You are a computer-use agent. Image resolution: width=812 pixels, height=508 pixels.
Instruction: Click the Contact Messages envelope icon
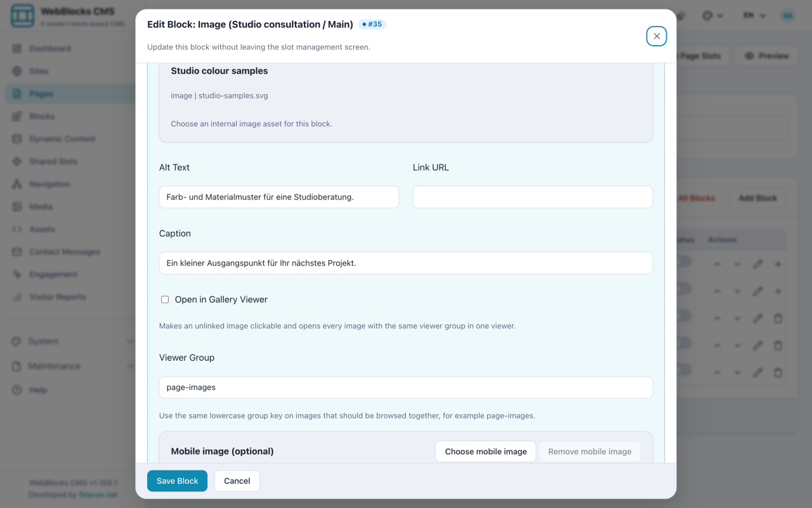tap(17, 252)
